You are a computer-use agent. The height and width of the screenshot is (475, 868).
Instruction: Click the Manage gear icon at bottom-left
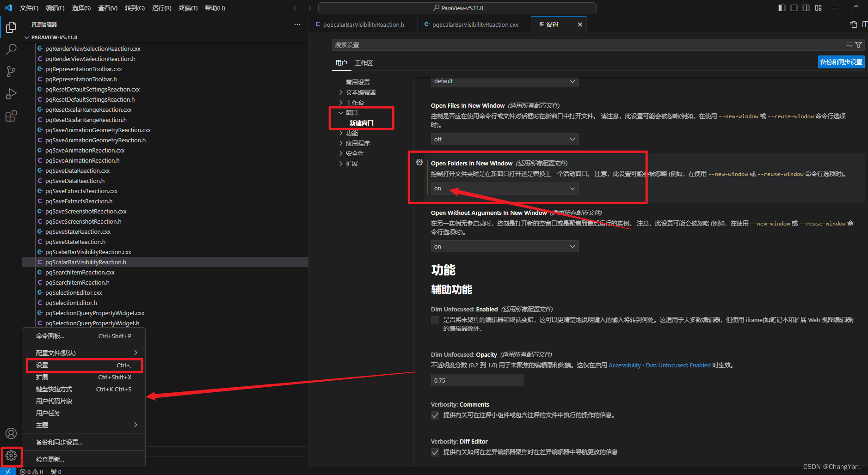coord(11,456)
